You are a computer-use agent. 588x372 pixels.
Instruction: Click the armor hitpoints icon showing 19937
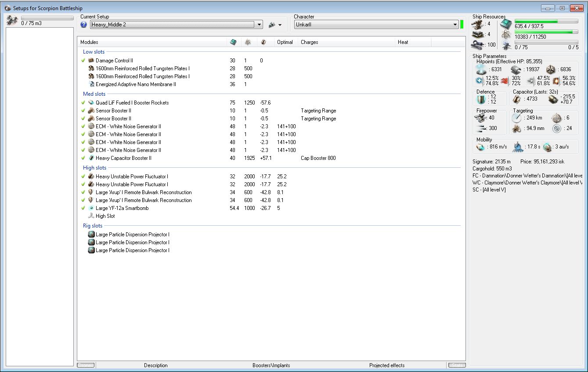pos(516,69)
